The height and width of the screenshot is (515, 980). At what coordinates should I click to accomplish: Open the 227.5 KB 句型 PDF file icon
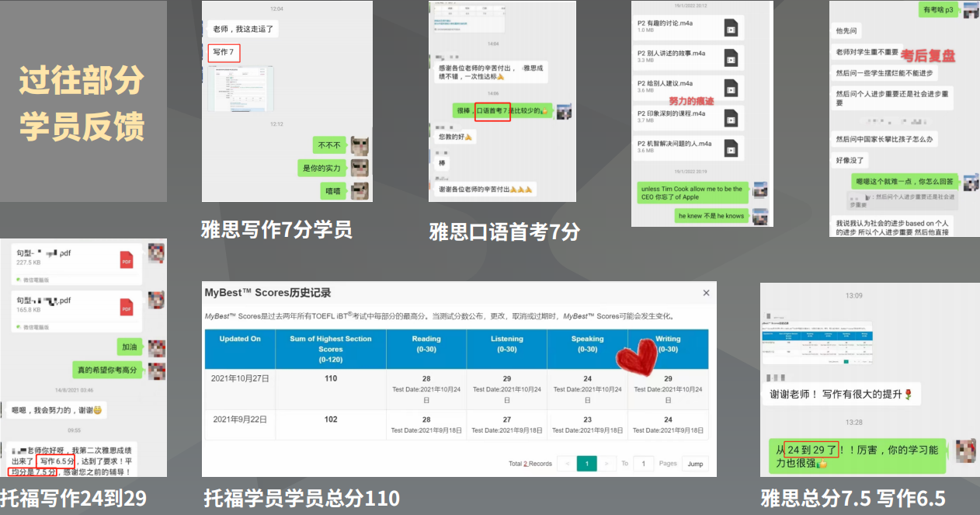[127, 261]
